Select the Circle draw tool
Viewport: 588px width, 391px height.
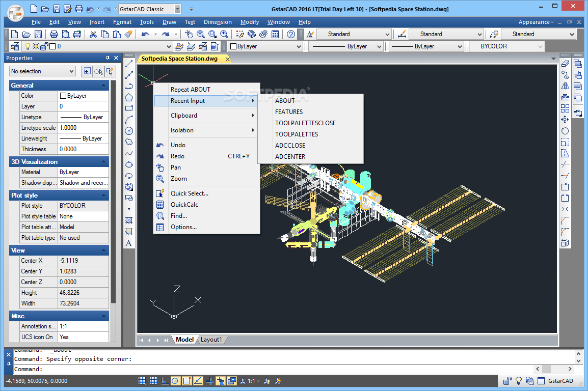click(x=128, y=131)
